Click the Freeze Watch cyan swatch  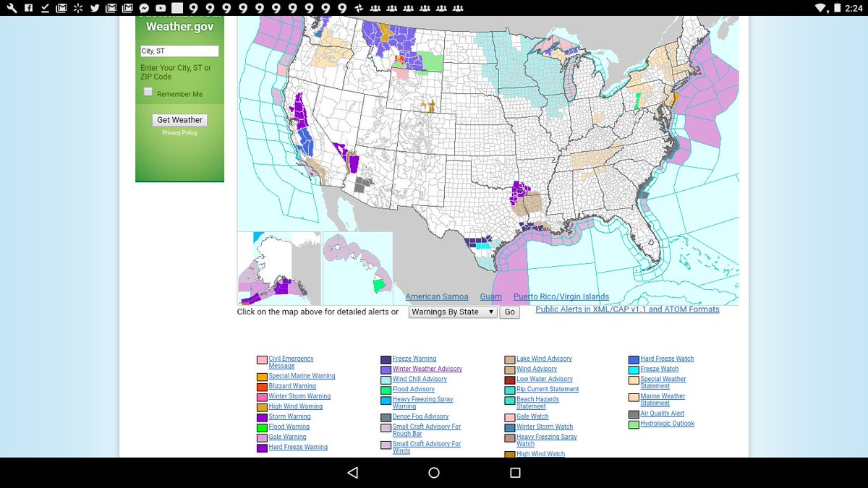tap(634, 370)
